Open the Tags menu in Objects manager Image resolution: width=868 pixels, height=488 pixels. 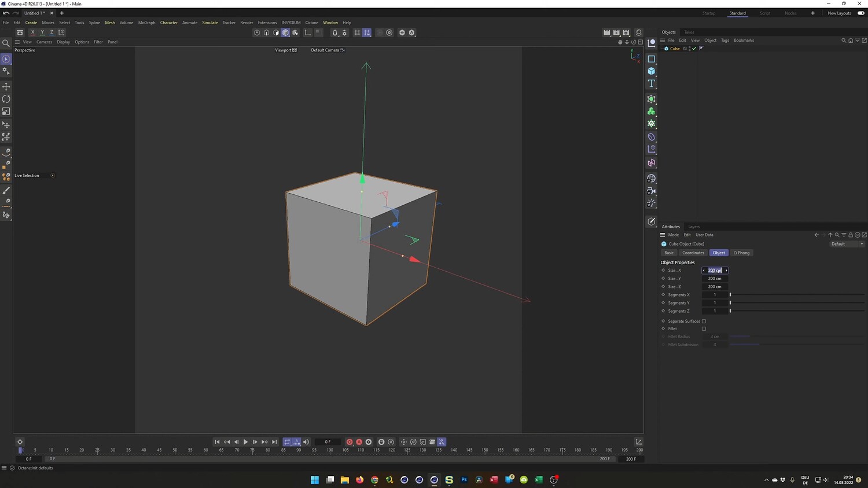click(x=725, y=40)
